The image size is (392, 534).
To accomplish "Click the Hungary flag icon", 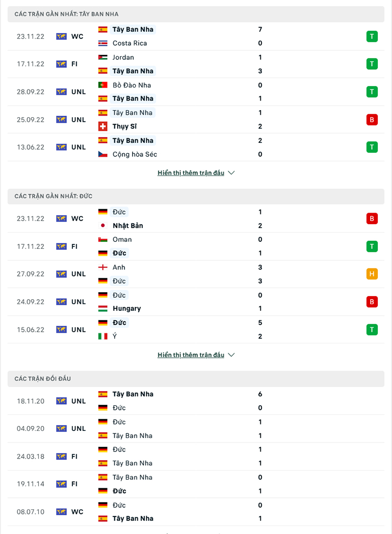I will click(103, 309).
